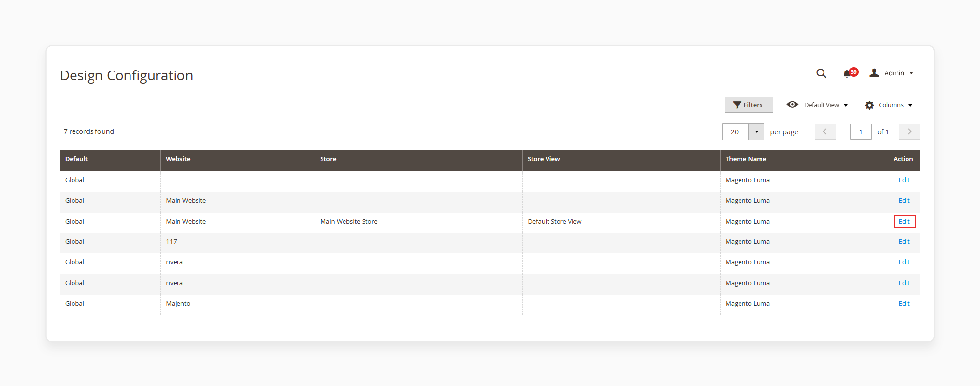The height and width of the screenshot is (386, 980).
Task: Expand the Admin account dropdown
Action: 911,73
